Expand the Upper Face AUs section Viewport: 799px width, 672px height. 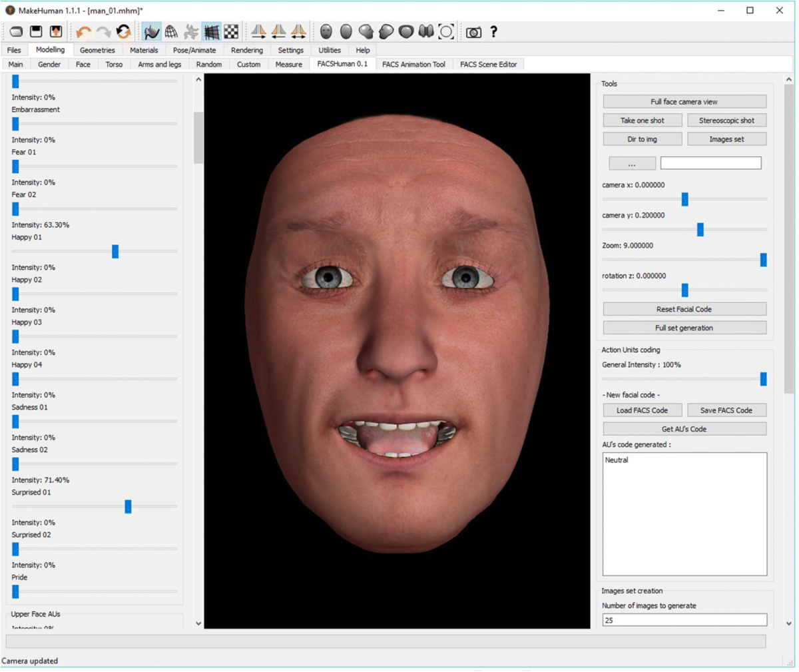(x=36, y=614)
